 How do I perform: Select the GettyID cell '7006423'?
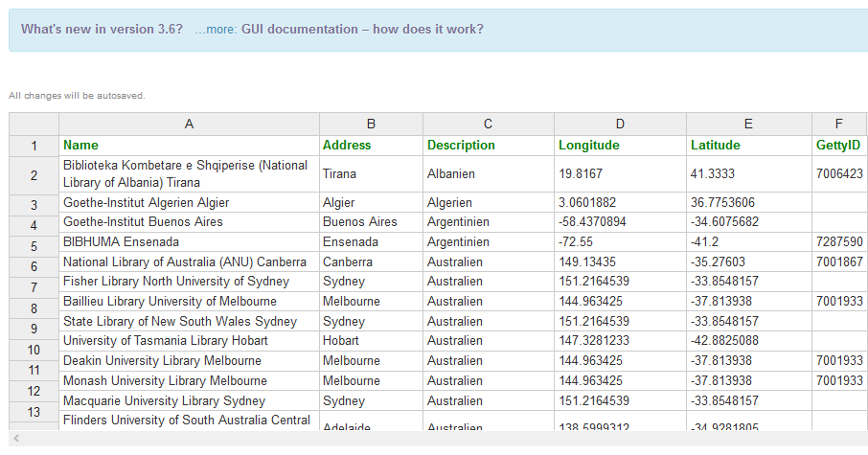point(839,173)
